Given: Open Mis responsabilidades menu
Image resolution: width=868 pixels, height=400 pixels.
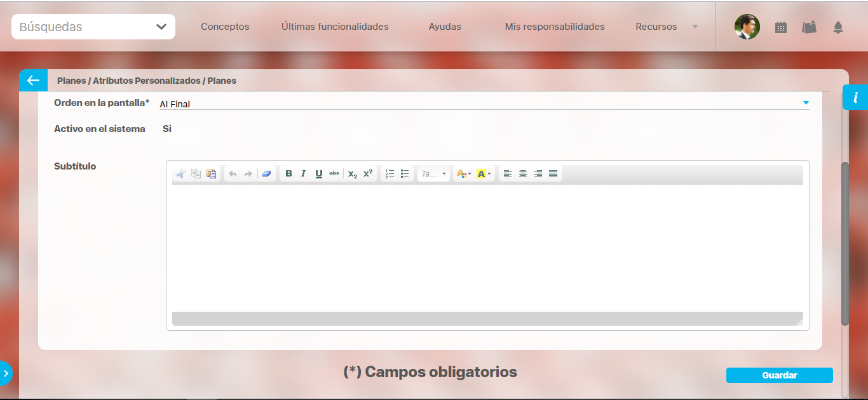Looking at the screenshot, I should click(555, 27).
